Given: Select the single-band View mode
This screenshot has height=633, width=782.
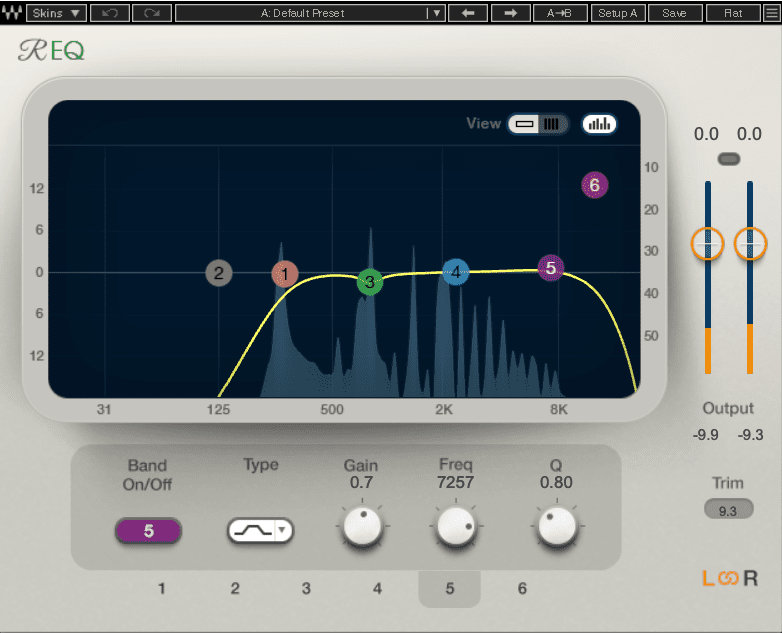Looking at the screenshot, I should (x=524, y=124).
